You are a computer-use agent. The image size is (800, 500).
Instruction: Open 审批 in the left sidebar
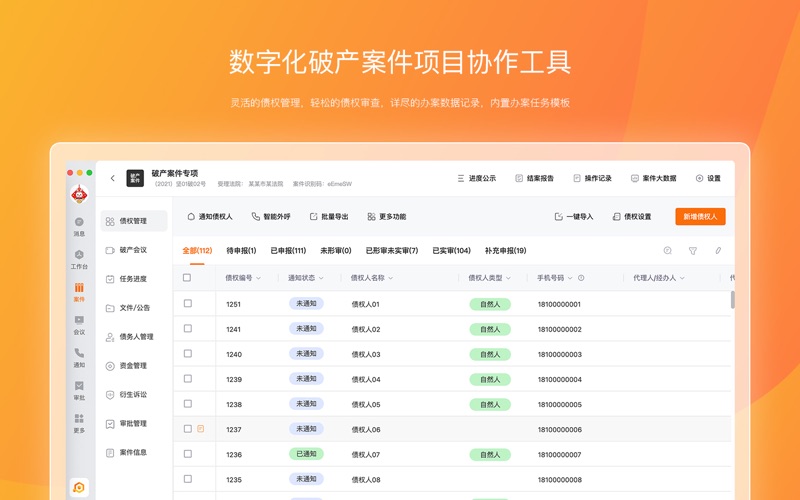click(79, 389)
